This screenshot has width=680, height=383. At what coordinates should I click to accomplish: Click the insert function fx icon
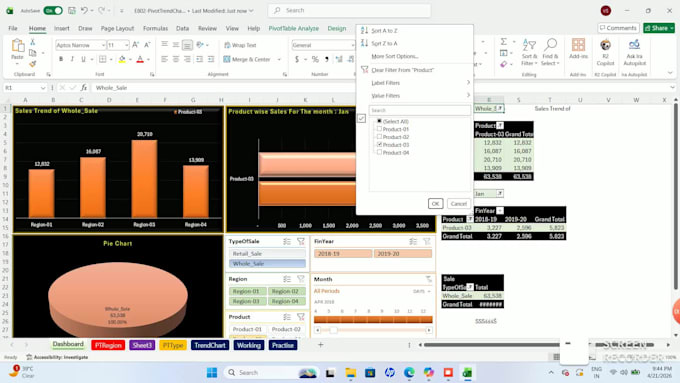click(84, 88)
